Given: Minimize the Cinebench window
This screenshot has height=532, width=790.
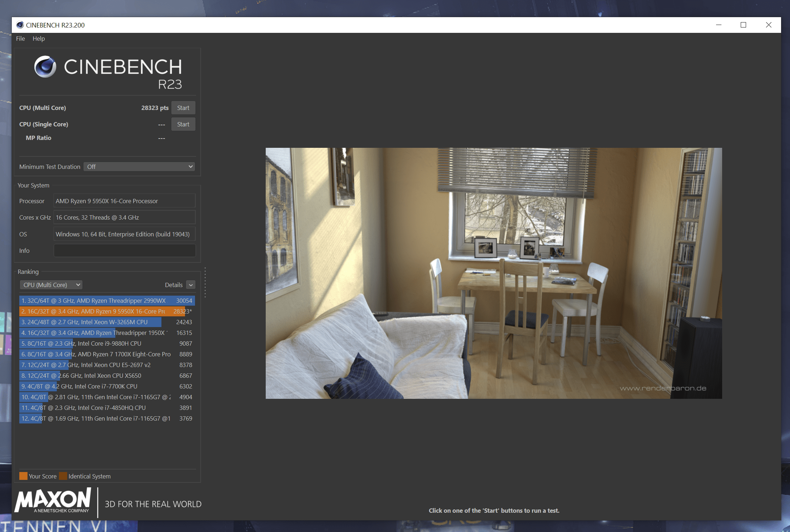Looking at the screenshot, I should tap(719, 25).
